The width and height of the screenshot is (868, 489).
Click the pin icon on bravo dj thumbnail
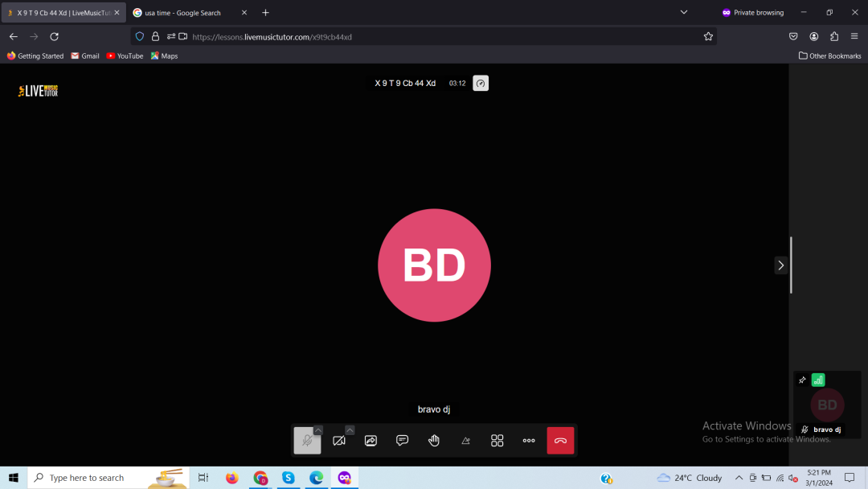(802, 380)
